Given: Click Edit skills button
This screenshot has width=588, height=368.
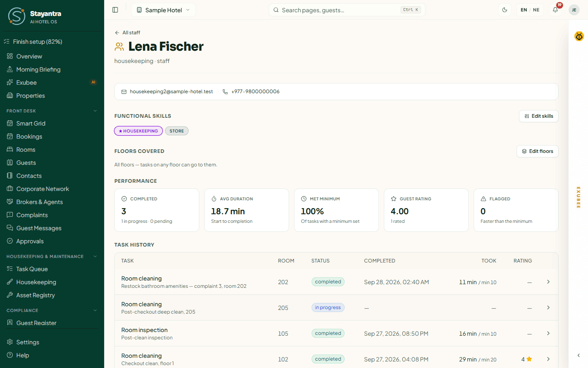Looking at the screenshot, I should (539, 116).
